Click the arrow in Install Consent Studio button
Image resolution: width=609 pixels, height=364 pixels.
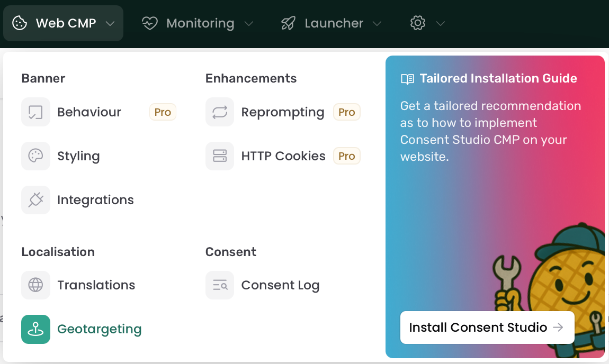558,327
